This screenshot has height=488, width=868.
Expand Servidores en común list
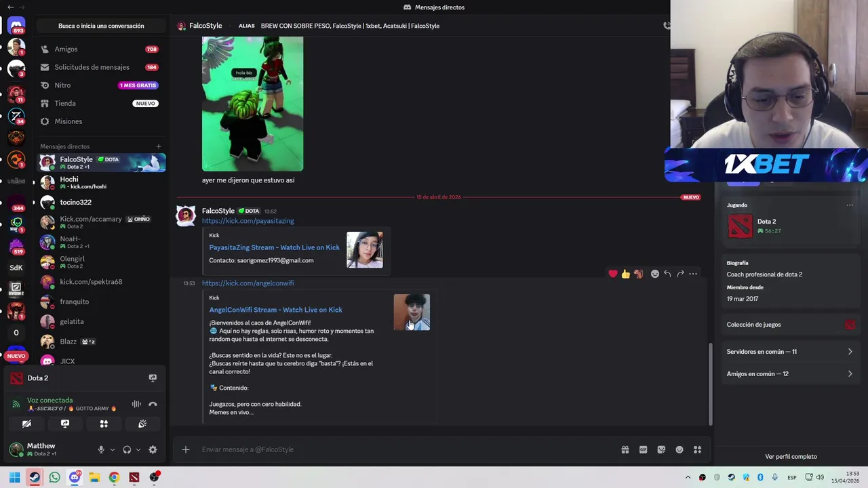coord(790,352)
